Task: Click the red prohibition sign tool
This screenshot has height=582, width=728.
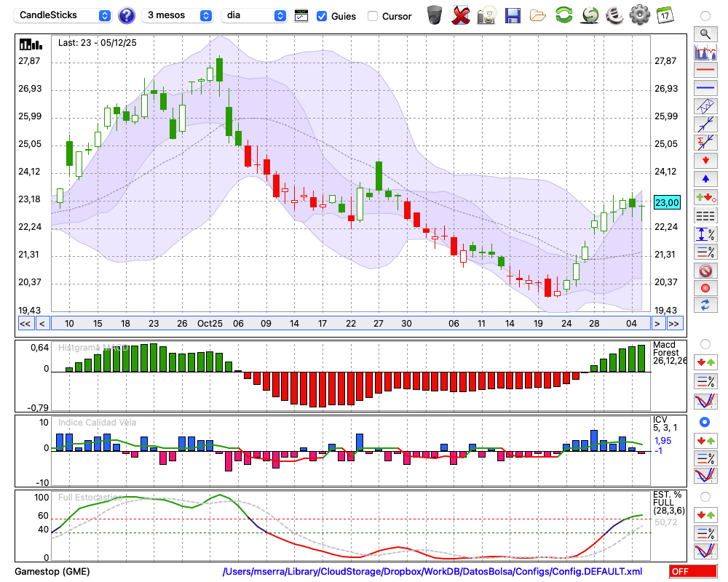Action: (705, 271)
